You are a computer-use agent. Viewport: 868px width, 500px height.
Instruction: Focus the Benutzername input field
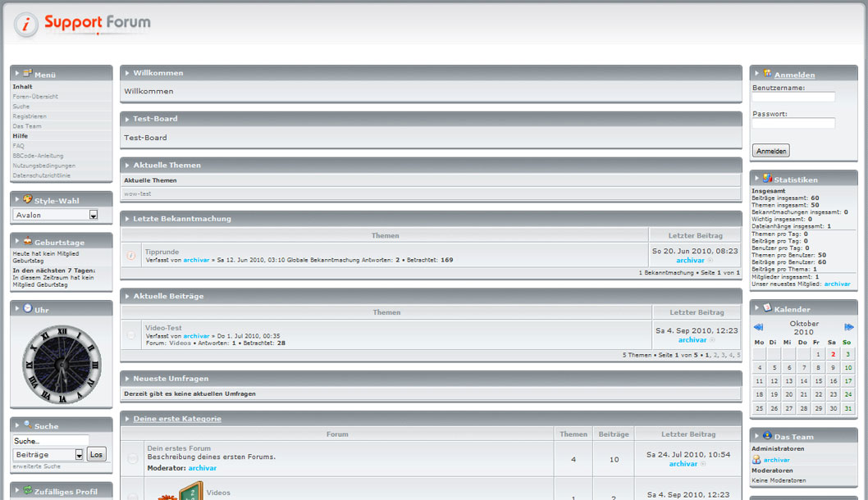pyautogui.click(x=793, y=97)
